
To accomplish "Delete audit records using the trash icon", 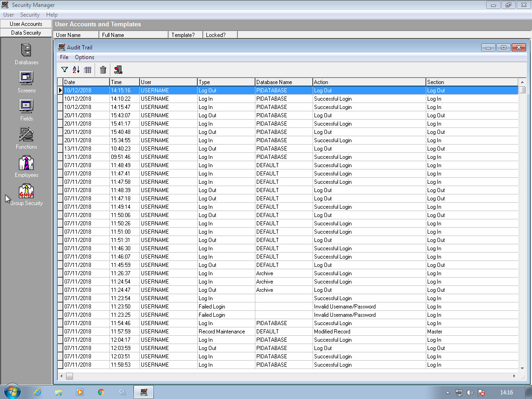I will coord(103,69).
